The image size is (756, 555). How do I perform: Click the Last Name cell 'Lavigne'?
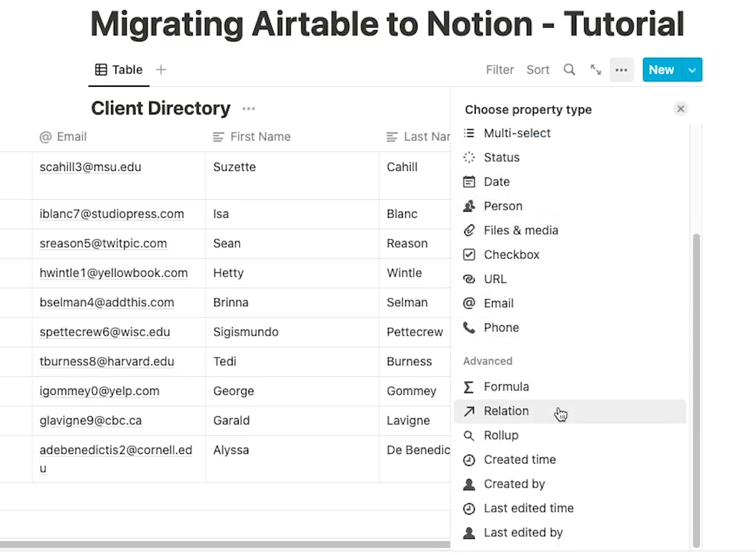coord(415,421)
